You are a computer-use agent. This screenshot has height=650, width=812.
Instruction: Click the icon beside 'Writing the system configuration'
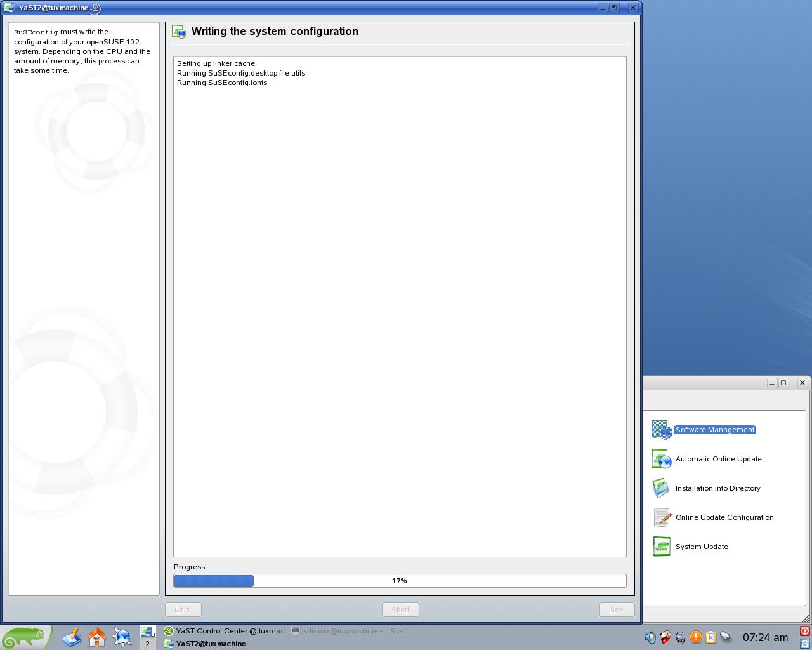point(179,32)
